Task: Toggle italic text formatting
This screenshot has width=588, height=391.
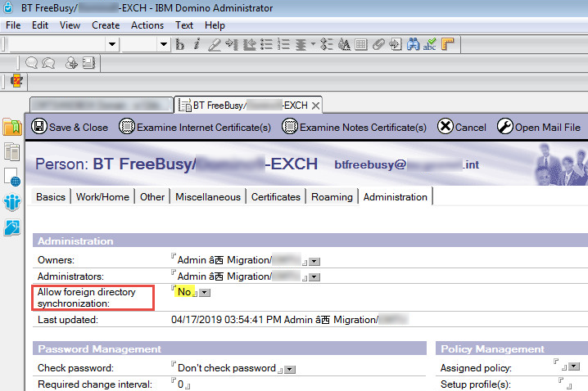Action: [x=197, y=44]
